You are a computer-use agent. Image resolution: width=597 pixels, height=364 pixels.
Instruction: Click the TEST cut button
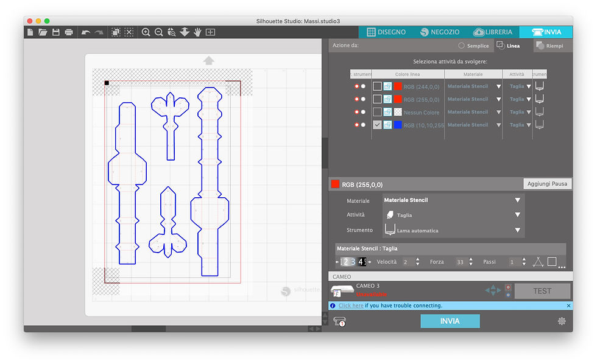click(x=542, y=291)
